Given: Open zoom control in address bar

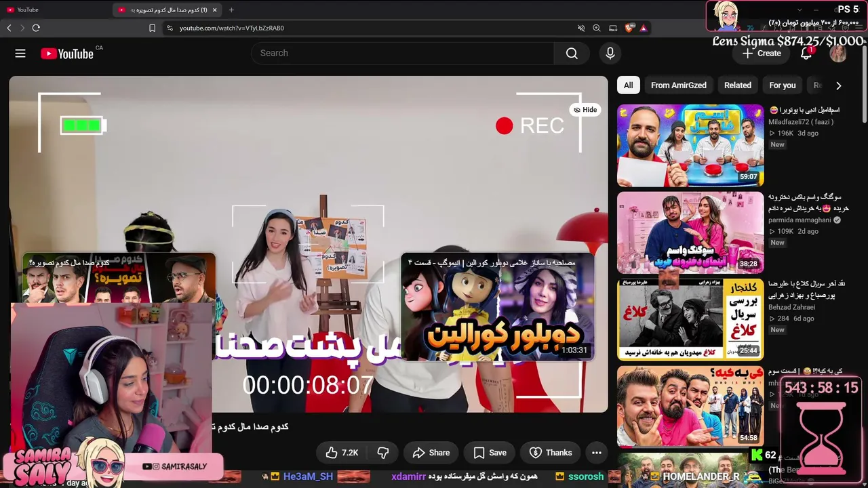Looking at the screenshot, I should click(x=597, y=28).
